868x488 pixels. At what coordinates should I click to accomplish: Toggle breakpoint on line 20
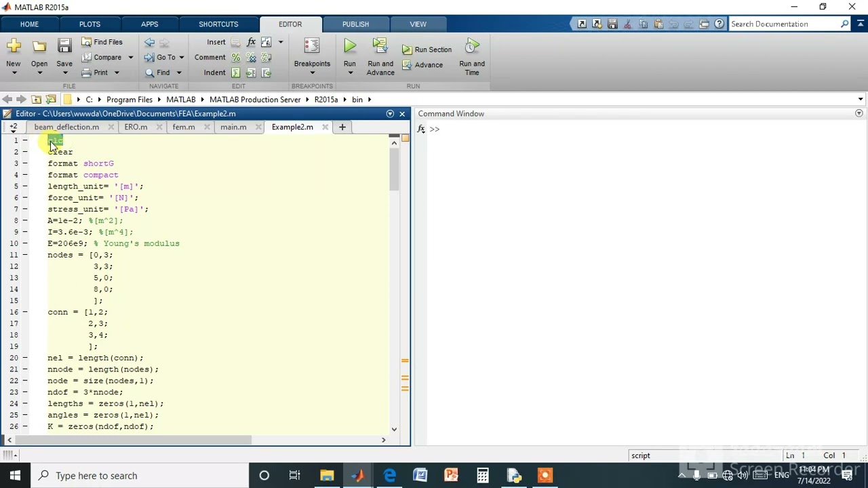click(x=25, y=358)
